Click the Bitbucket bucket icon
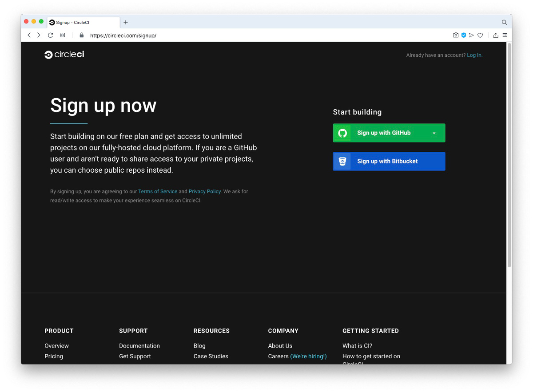Image resolution: width=533 pixels, height=392 pixels. 342,161
